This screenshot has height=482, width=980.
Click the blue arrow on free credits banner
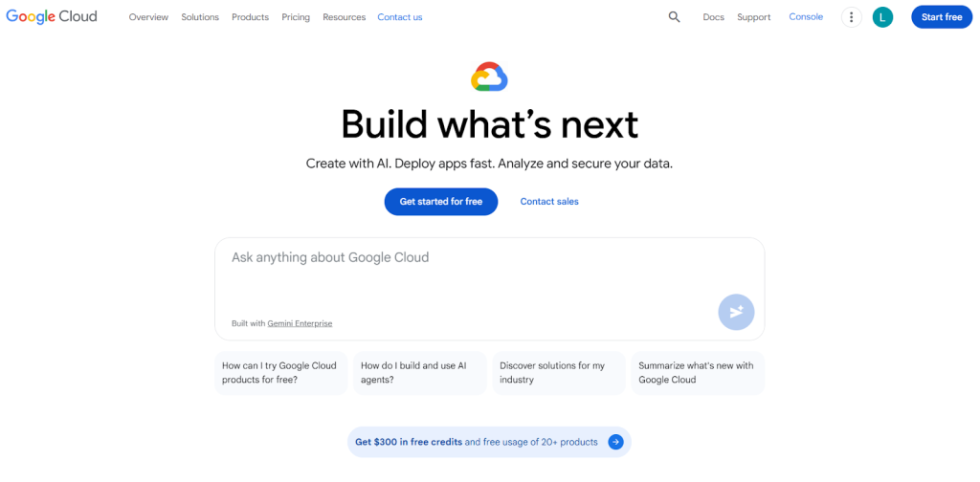(x=616, y=442)
